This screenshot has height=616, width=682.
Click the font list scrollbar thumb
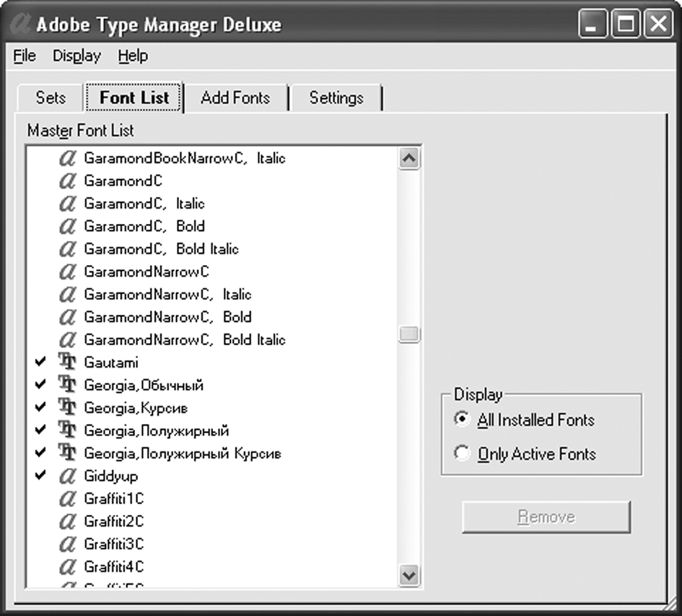(x=409, y=334)
